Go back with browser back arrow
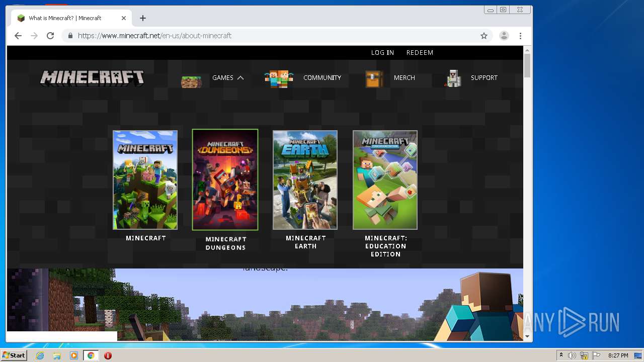Viewport: 644px width, 362px height. point(18,36)
